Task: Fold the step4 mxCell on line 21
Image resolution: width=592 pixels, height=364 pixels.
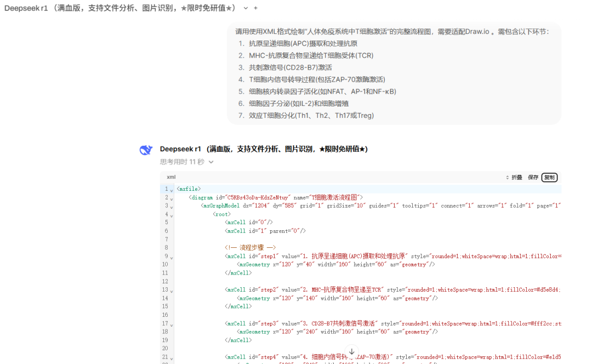Action: pyautogui.click(x=172, y=359)
